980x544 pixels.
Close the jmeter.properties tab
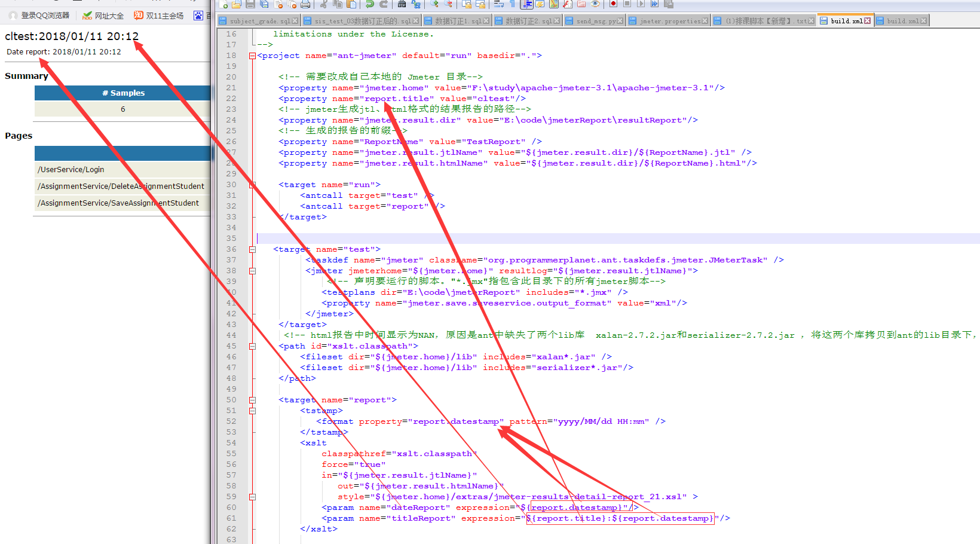click(x=705, y=21)
